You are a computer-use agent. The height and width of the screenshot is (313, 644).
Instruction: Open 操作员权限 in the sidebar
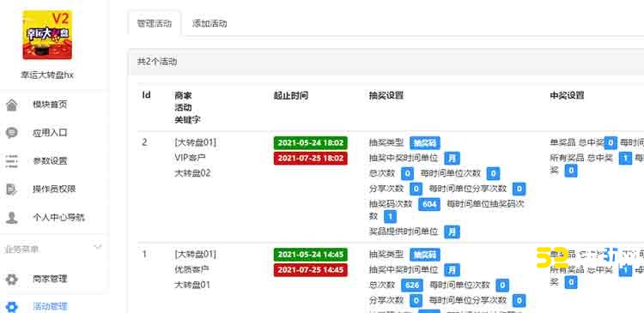(x=54, y=189)
